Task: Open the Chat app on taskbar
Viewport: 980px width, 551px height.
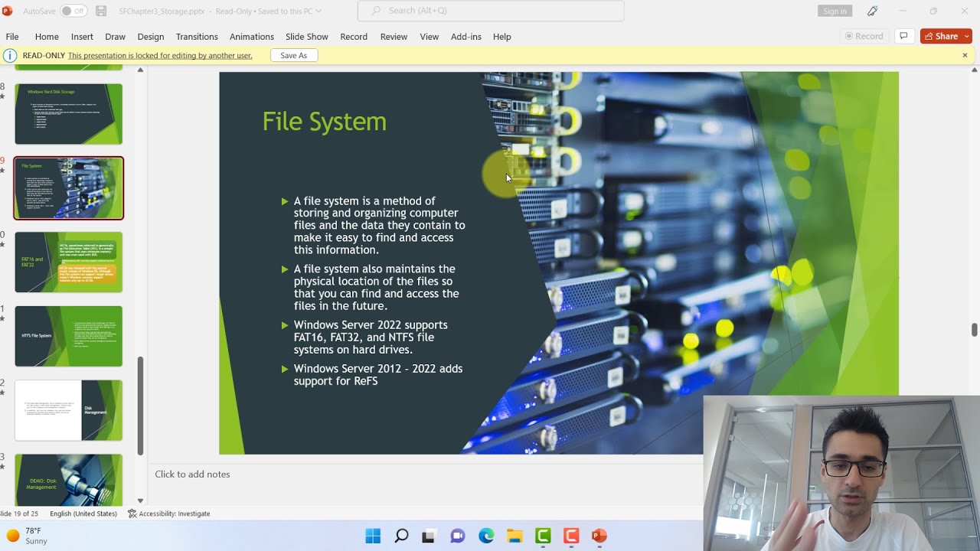Action: click(x=458, y=536)
